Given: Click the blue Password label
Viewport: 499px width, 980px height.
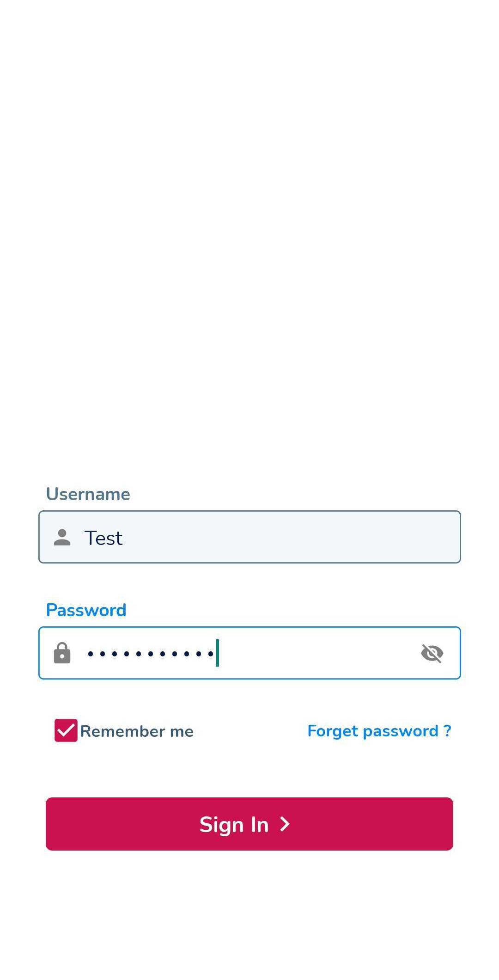Looking at the screenshot, I should (x=86, y=610).
